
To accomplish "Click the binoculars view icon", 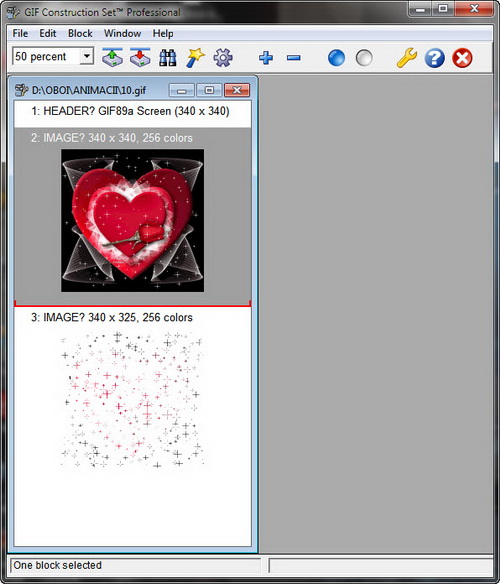I will [x=168, y=58].
